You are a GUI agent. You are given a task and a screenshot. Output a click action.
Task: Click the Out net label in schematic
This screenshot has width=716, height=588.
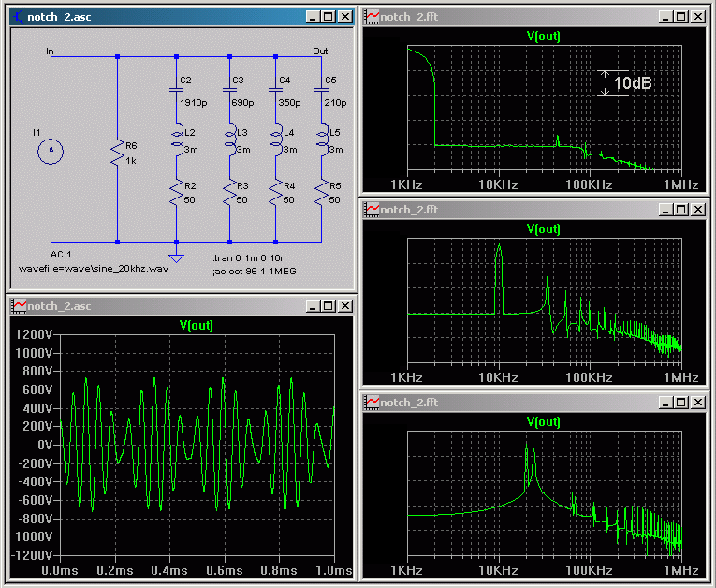320,51
